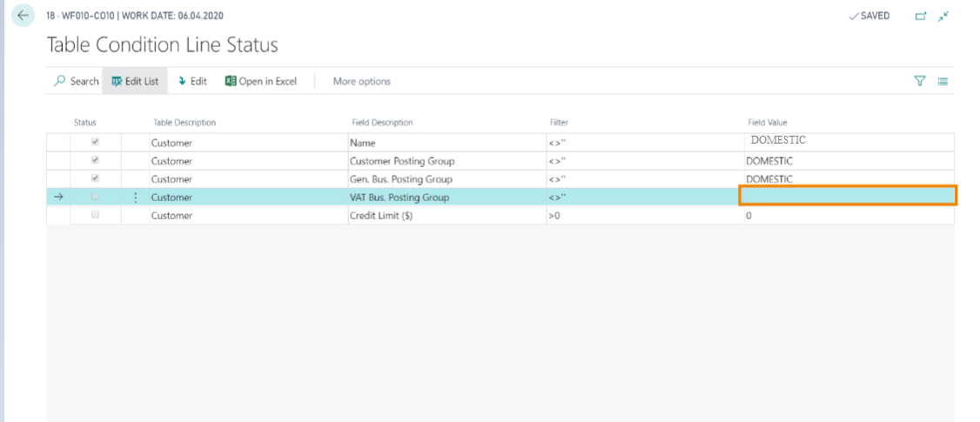Screen dimensions: 980x422
Task: Click the Saved status indicator
Action: (869, 16)
